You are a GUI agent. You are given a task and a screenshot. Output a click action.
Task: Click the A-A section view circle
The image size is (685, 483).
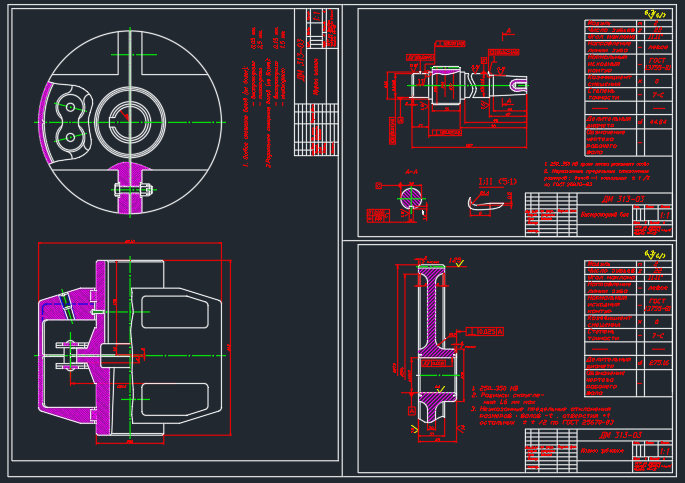pyautogui.click(x=411, y=199)
